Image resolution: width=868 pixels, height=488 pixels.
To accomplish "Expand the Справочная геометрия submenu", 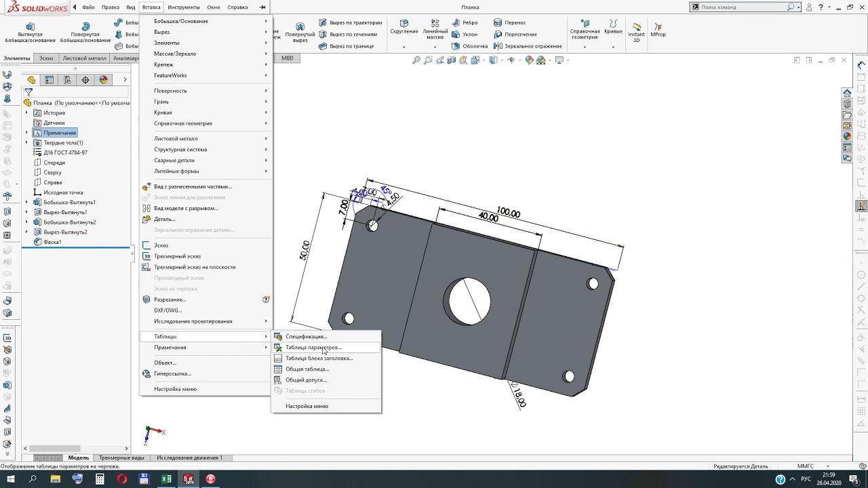I will point(205,123).
